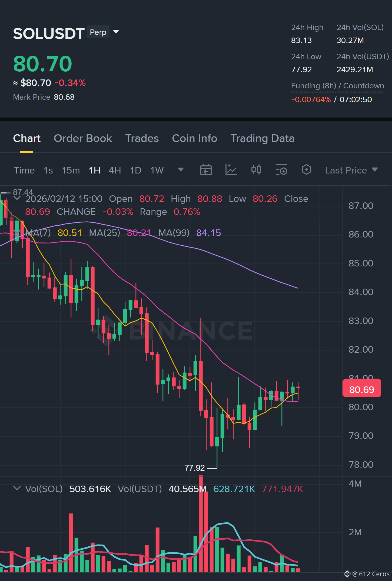Select the candlestick chart style icon

(x=256, y=170)
